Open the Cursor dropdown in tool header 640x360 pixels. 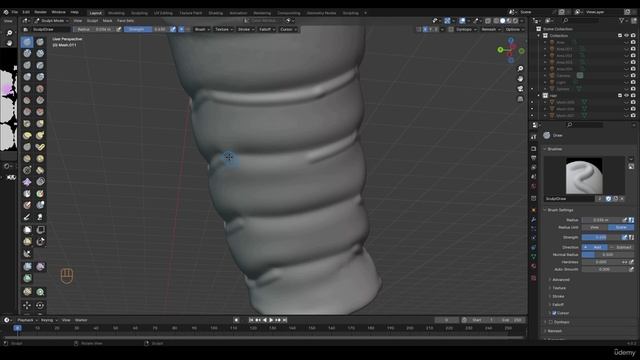click(288, 29)
